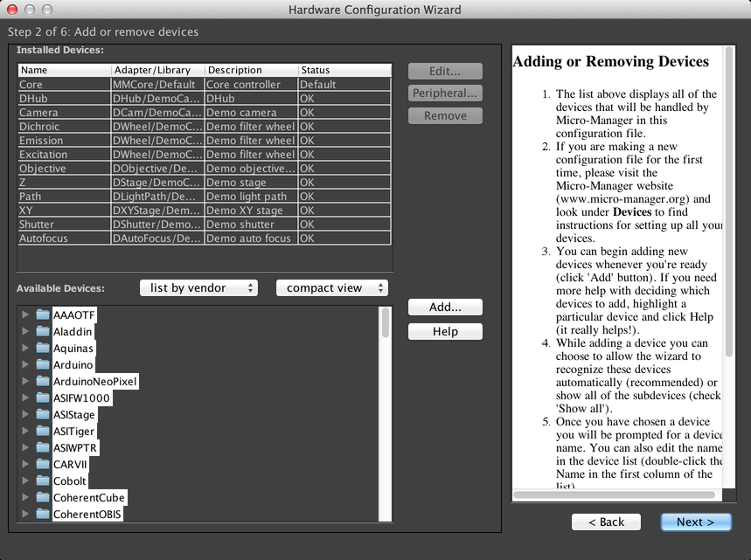This screenshot has width=751, height=560.
Task: Click 'Demo XY stage' description cell
Action: (x=252, y=211)
